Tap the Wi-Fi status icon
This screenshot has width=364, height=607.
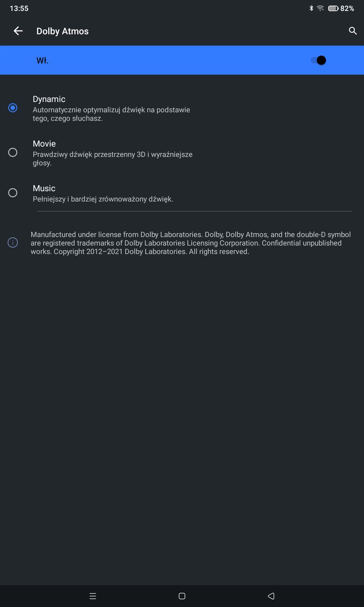pos(320,8)
